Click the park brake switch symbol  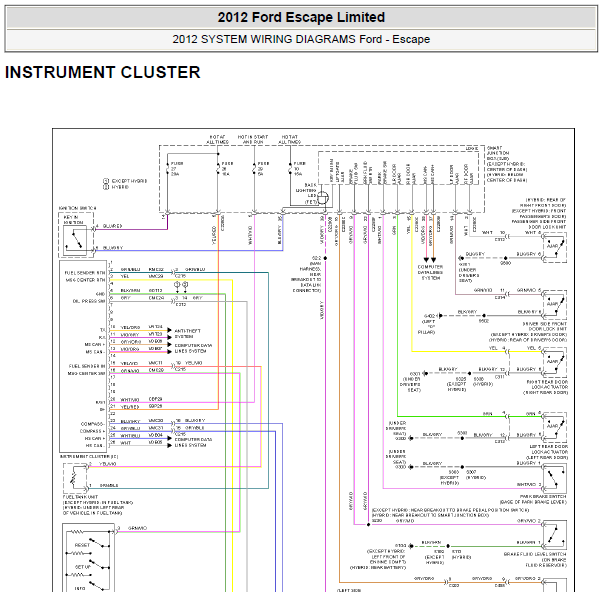pyautogui.click(x=554, y=478)
